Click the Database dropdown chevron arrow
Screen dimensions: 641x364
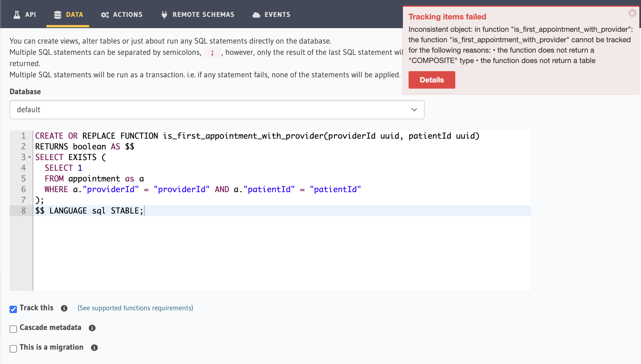414,110
